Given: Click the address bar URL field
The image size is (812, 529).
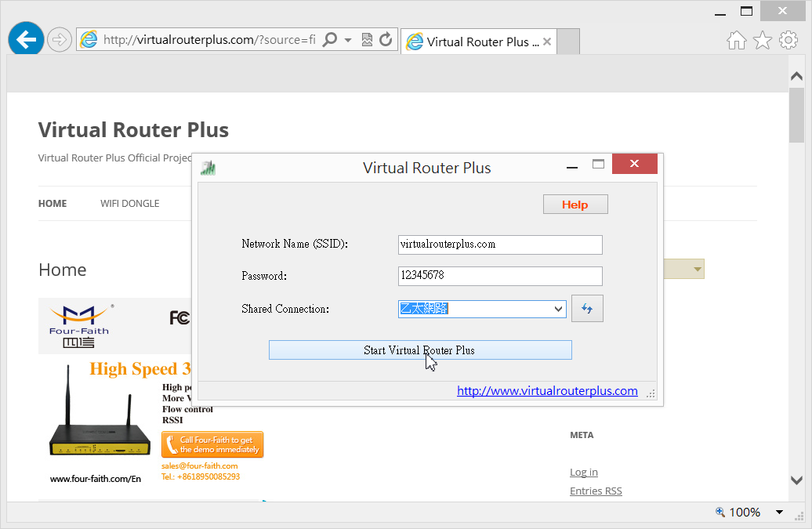Looking at the screenshot, I should click(x=209, y=39).
